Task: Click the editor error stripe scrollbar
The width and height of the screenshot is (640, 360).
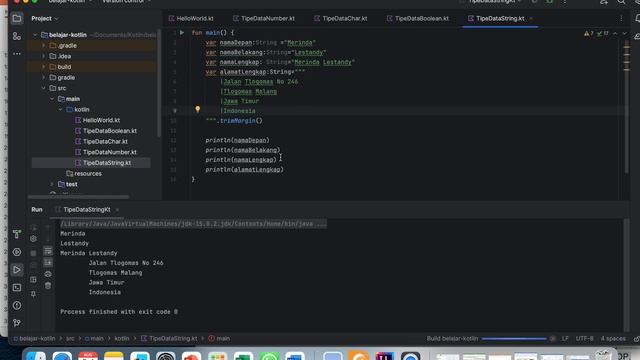Action: point(627,102)
